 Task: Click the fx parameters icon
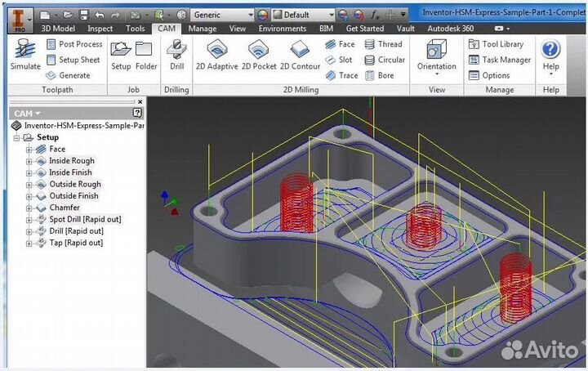pos(374,15)
